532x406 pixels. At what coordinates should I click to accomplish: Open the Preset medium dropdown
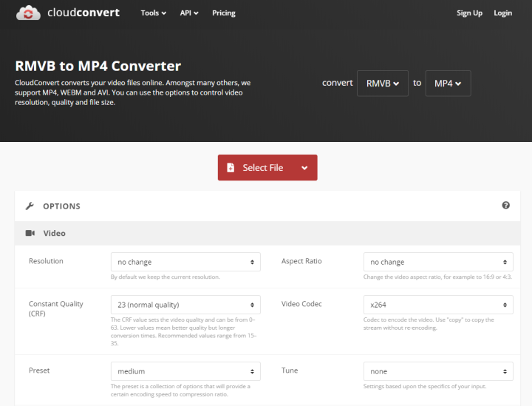[185, 371]
